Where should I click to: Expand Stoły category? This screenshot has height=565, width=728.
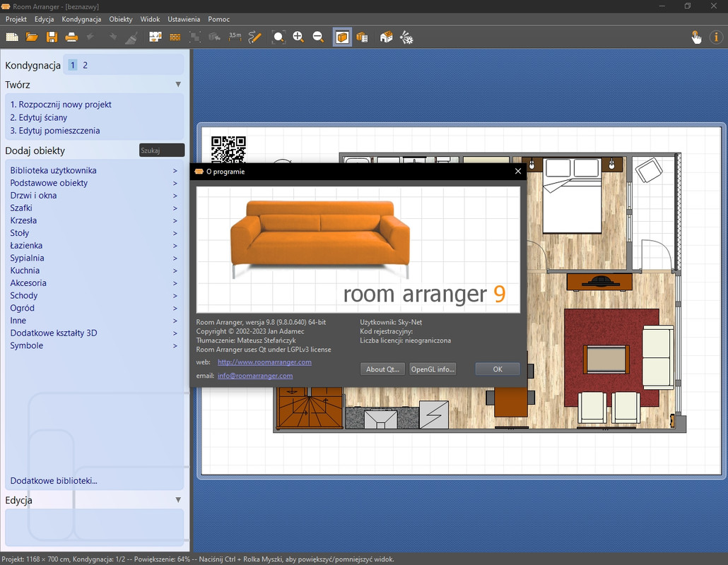click(x=94, y=233)
